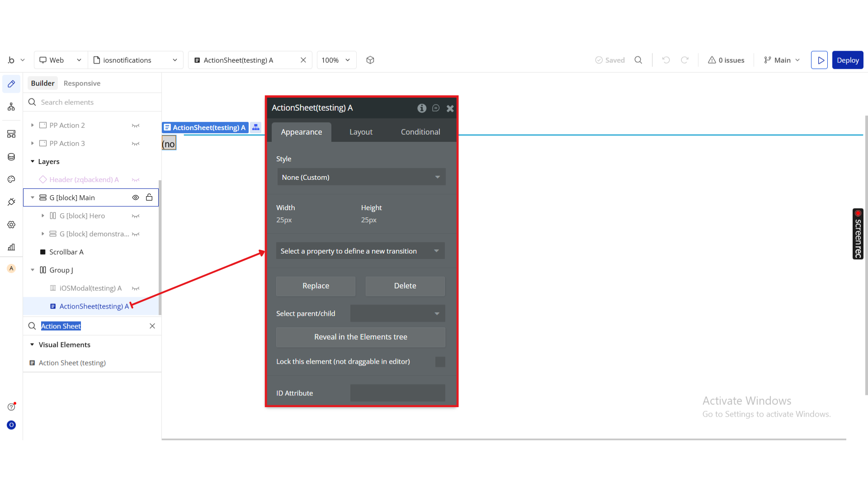The width and height of the screenshot is (868, 488).
Task: Open the Logs chart icon in sidebar
Action: 11,247
